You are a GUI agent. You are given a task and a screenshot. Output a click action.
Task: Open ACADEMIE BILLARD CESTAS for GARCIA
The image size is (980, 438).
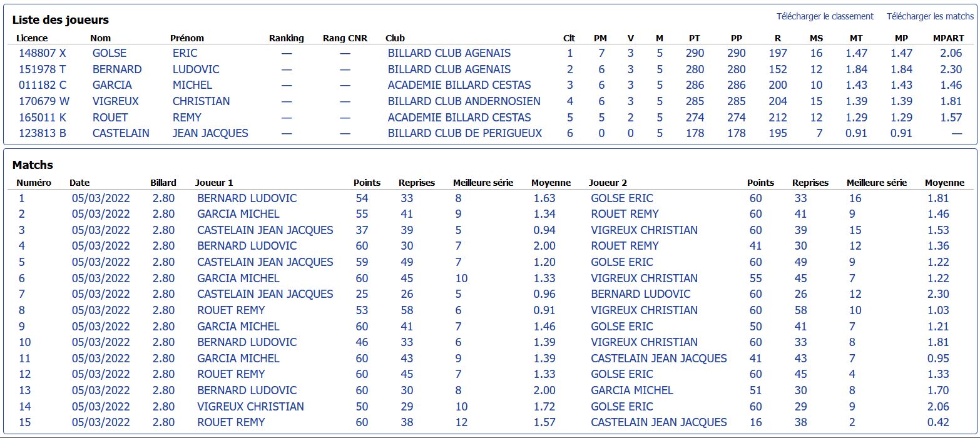459,85
